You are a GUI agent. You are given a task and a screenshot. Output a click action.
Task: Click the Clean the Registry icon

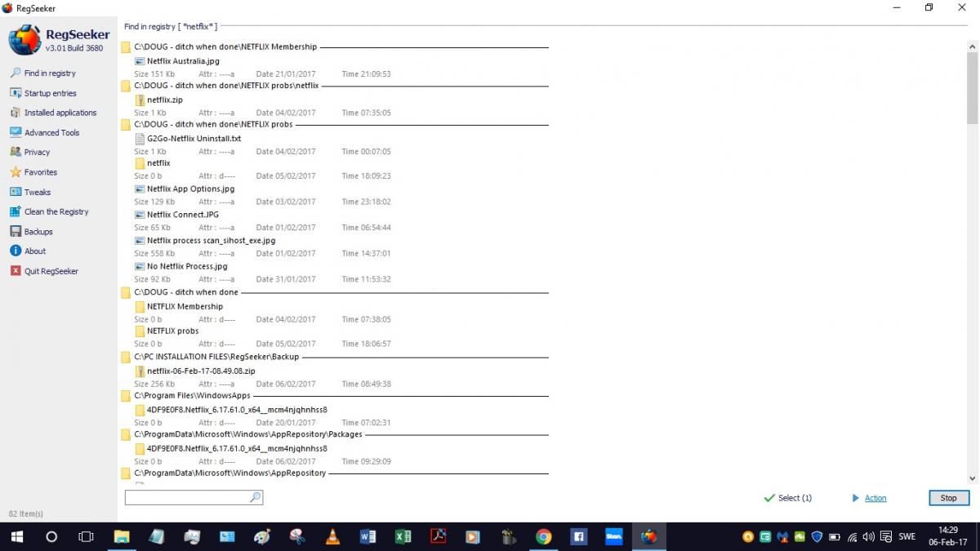click(16, 211)
